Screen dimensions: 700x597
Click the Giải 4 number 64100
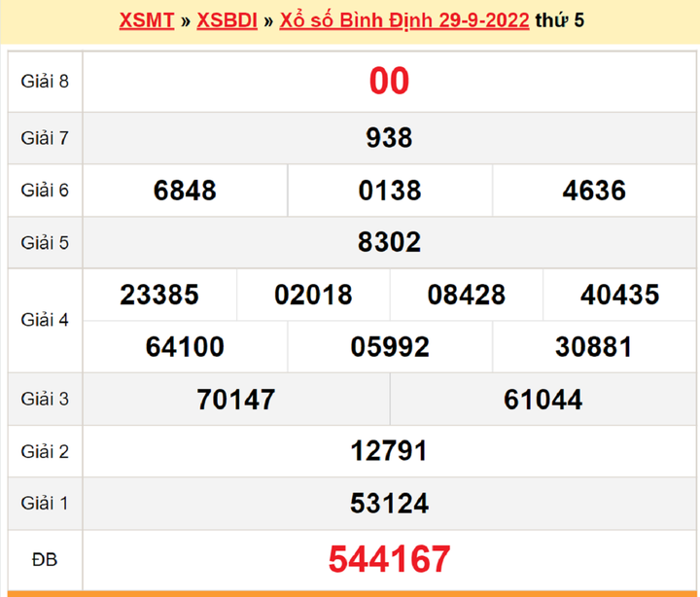tap(185, 346)
